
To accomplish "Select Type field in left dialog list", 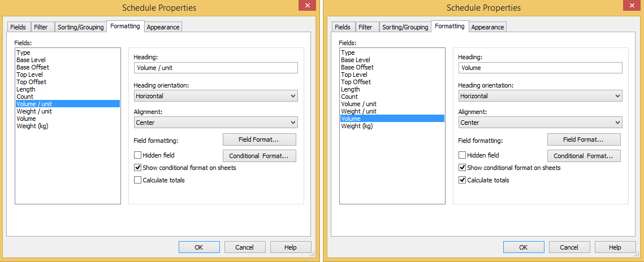I will tap(68, 53).
